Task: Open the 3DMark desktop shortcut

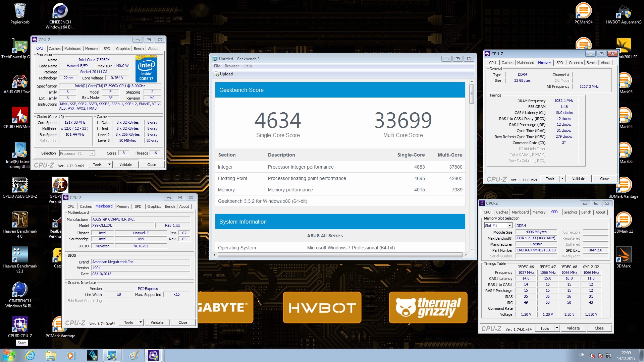Action: point(624,258)
